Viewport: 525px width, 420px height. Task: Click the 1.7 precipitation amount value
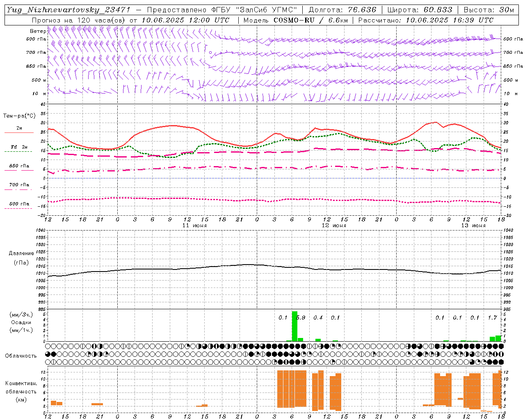click(x=492, y=317)
